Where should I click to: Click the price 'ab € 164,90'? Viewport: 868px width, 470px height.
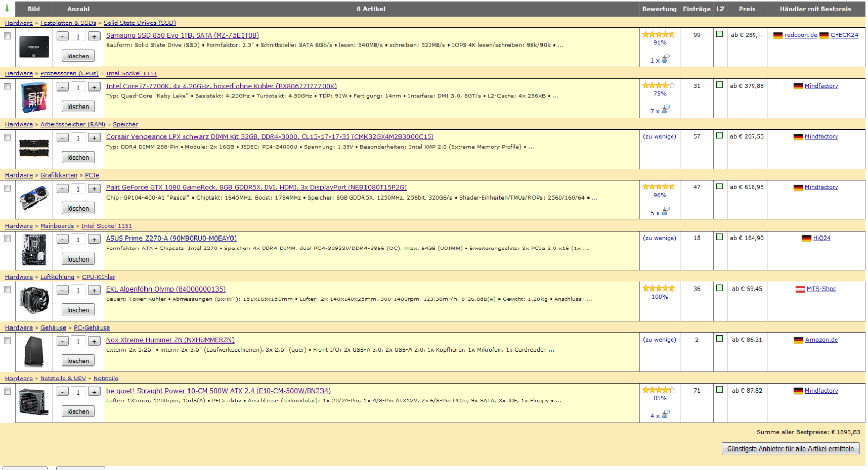pos(747,238)
